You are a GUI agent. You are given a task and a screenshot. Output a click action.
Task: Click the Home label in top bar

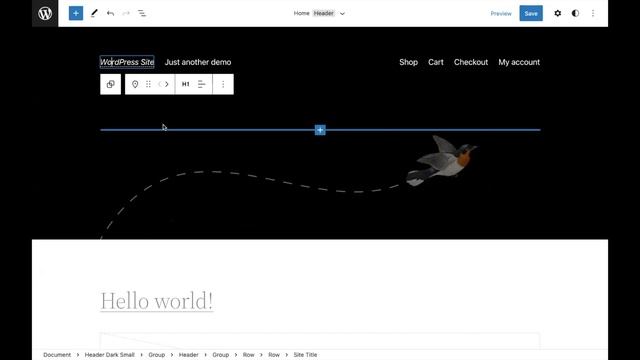pos(301,13)
